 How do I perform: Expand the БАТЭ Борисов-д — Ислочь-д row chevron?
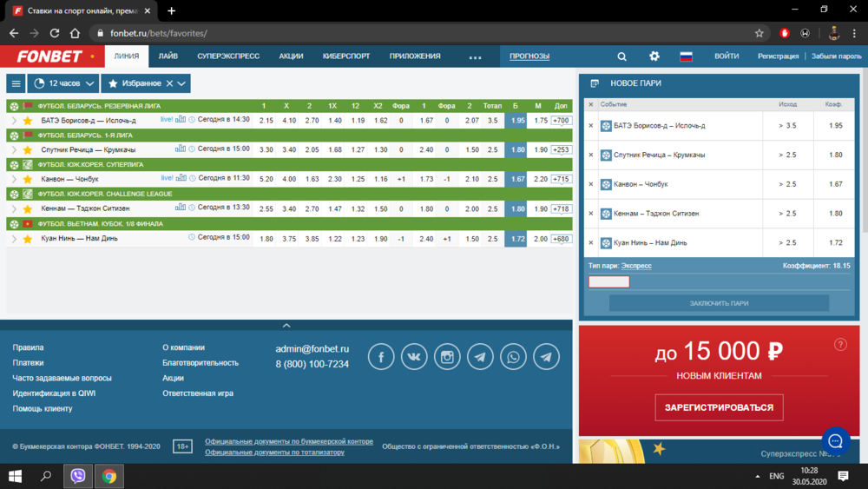(x=14, y=120)
